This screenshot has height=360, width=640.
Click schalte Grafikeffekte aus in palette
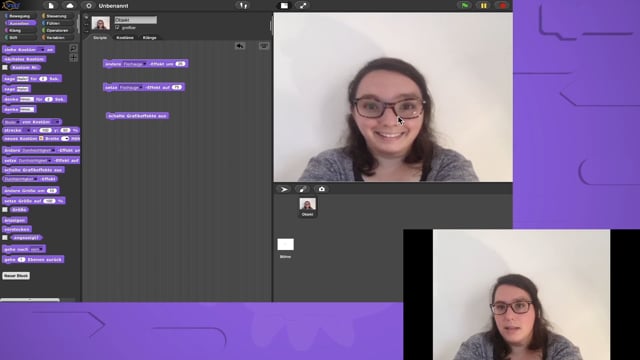pyautogui.click(x=33, y=170)
